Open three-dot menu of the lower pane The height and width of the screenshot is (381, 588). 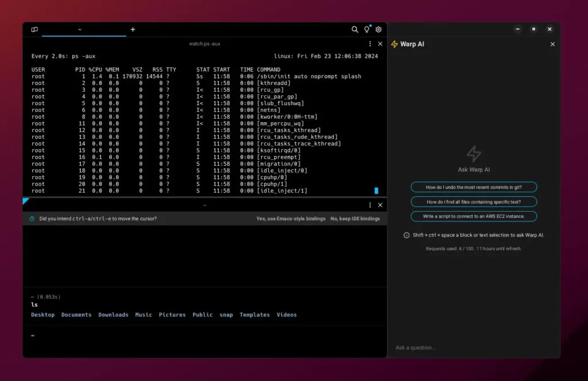click(370, 205)
